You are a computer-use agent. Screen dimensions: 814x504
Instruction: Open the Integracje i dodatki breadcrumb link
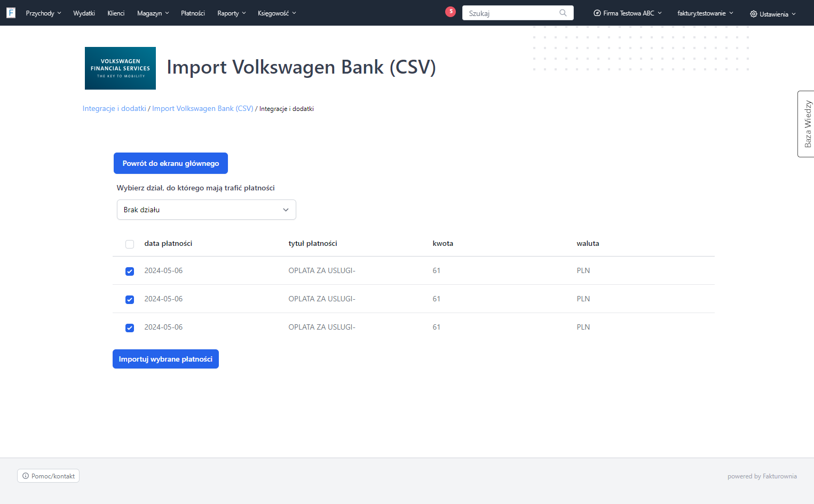(x=114, y=108)
